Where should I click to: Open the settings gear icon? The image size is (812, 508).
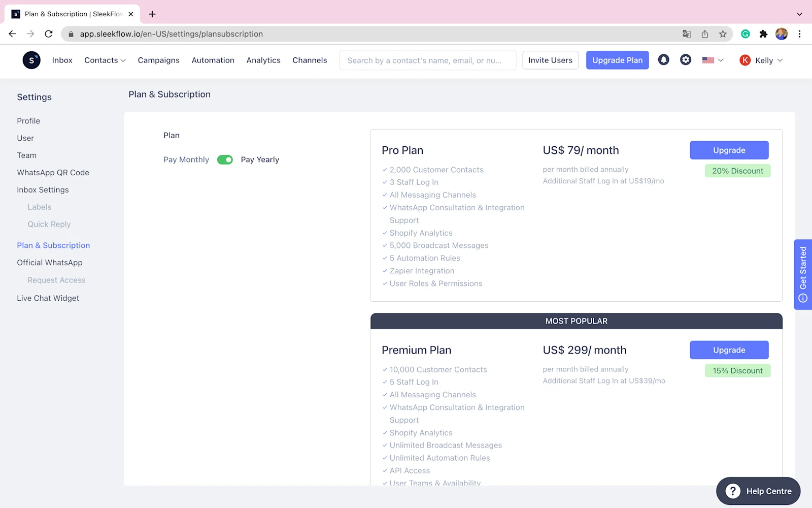[x=686, y=60]
